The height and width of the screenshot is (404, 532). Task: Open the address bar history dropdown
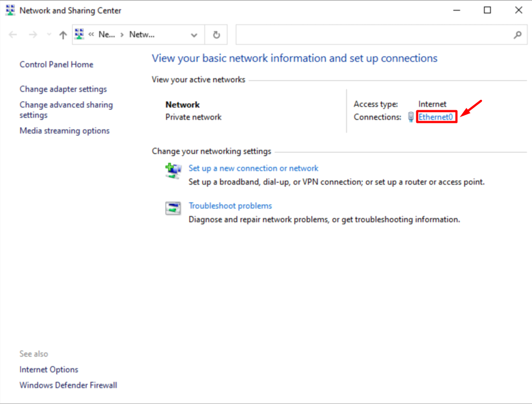tap(194, 34)
